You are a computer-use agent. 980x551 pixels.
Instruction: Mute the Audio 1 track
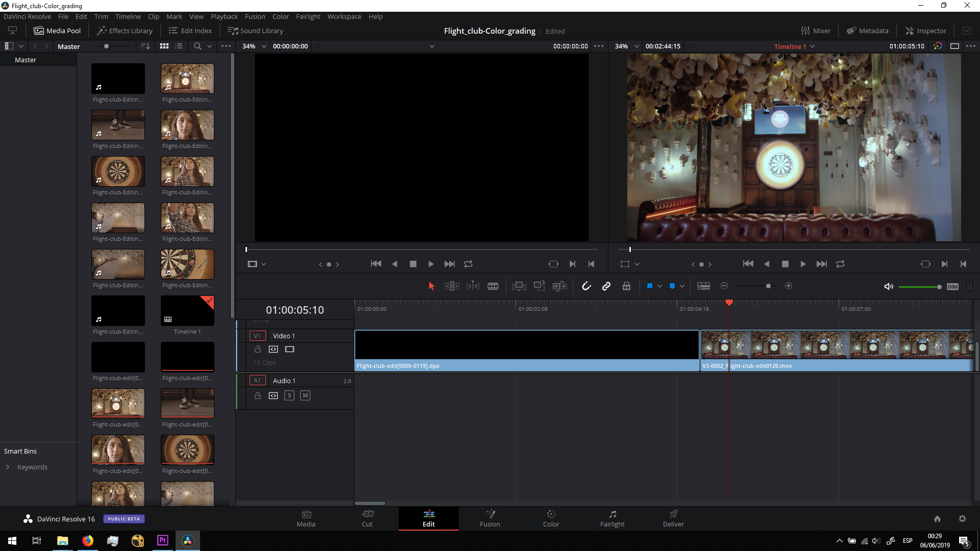pos(305,395)
